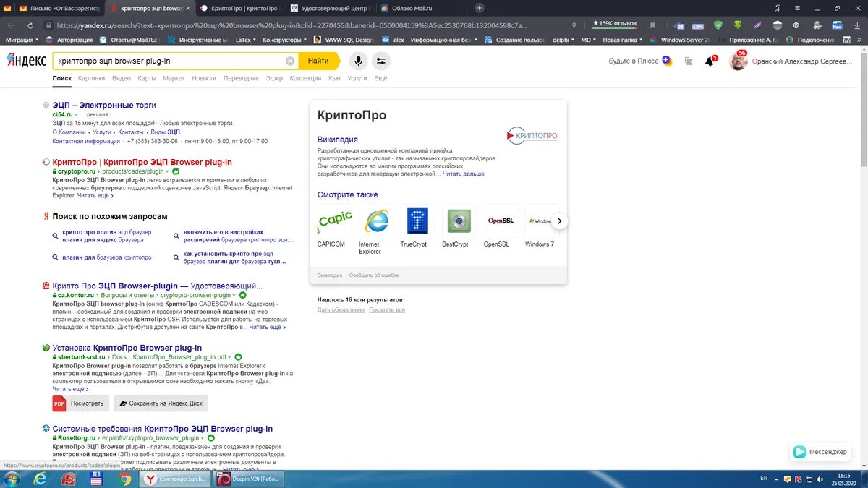
Task: Click the Yandex logo
Action: [x=27, y=60]
